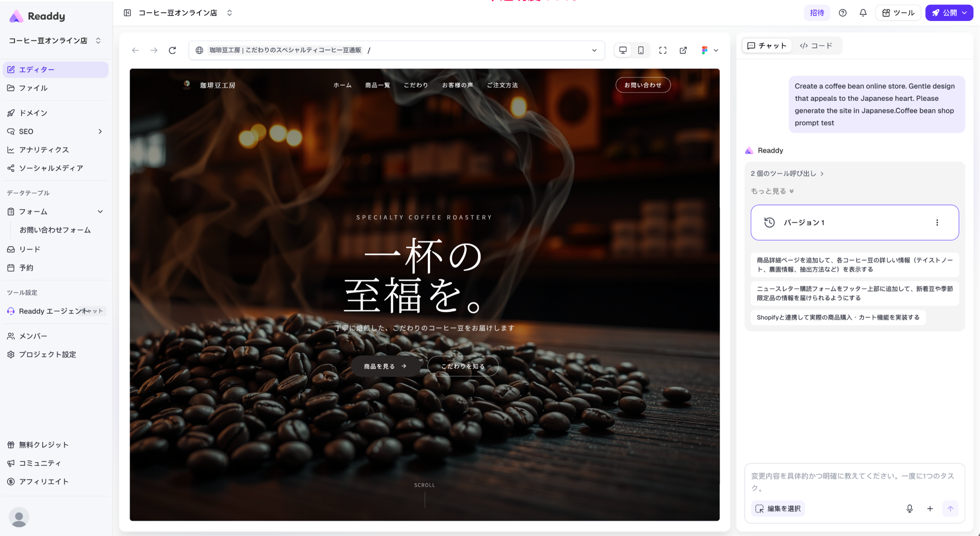The width and height of the screenshot is (980, 536).
Task: Click ご注文方法 in site nav
Action: [x=502, y=85]
